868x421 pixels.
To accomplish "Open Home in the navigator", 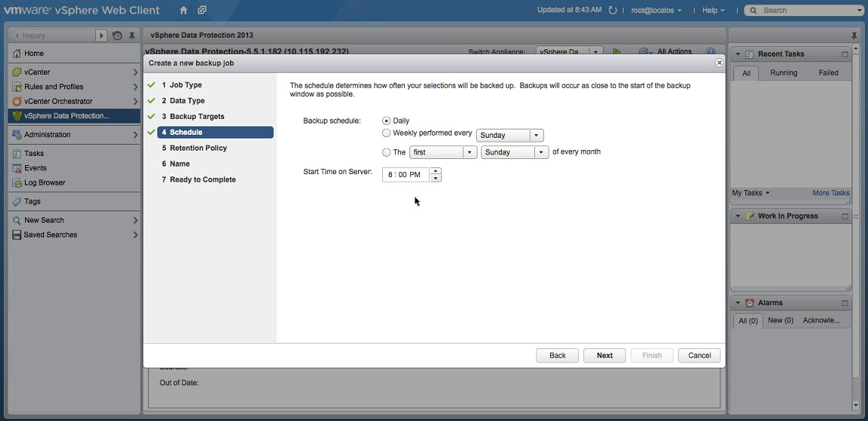I will 34,53.
